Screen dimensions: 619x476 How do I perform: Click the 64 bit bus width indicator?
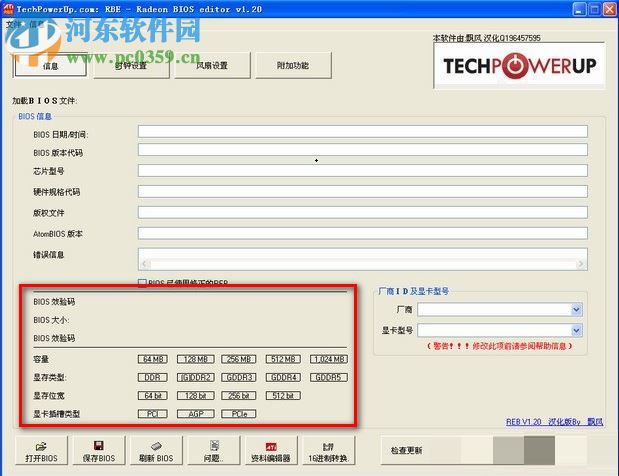click(153, 395)
